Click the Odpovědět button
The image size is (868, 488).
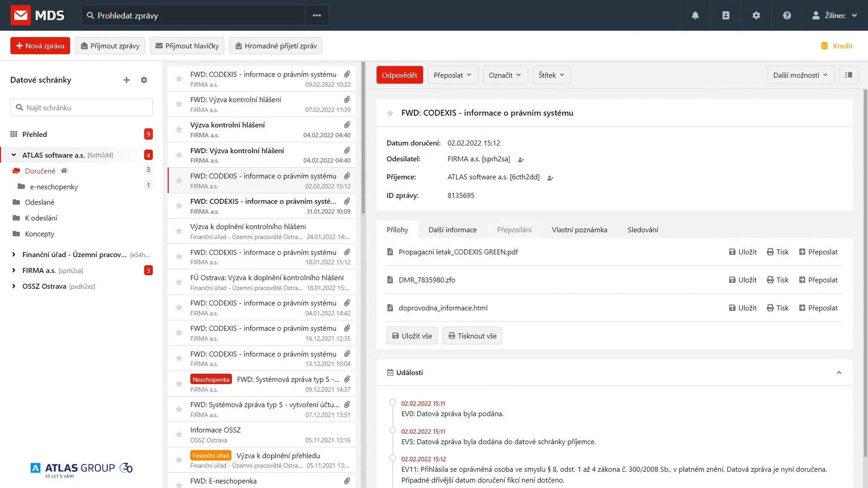tap(400, 75)
